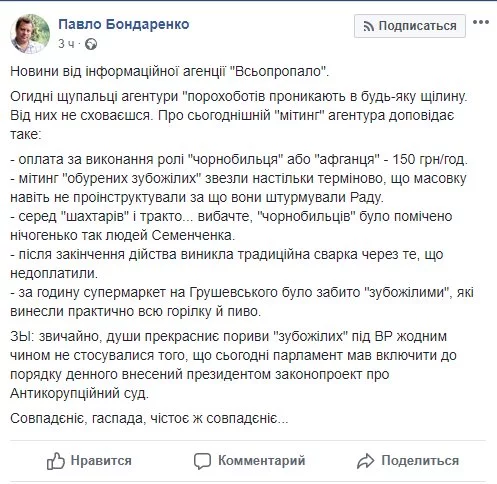This screenshot has width=497, height=484.
Task: Click the Подписаться follow button
Action: (x=410, y=26)
